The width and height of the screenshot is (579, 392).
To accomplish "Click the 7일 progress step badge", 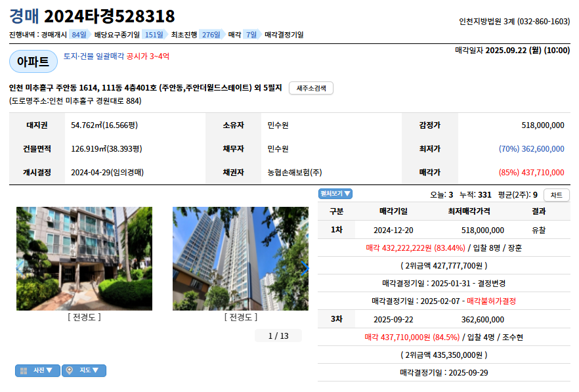I will [x=251, y=35].
